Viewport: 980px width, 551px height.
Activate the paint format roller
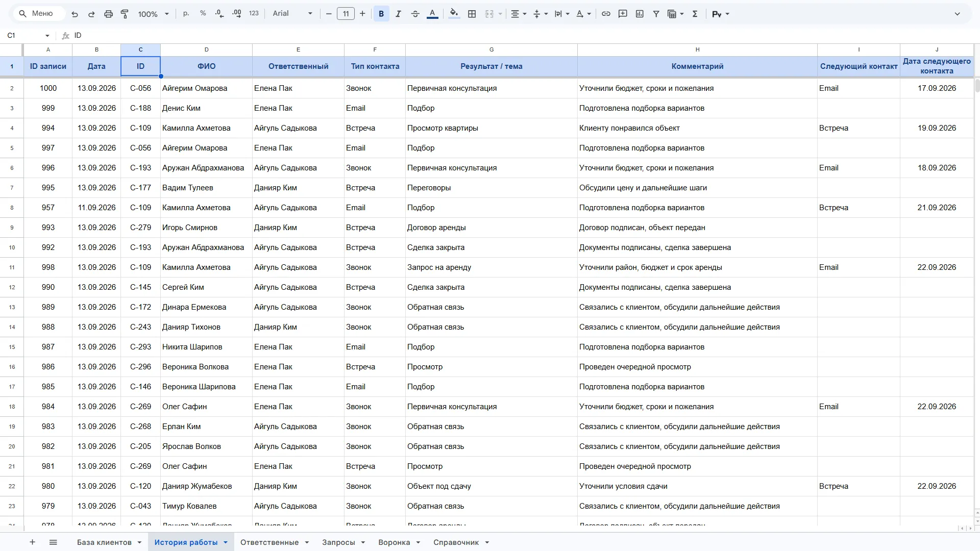pos(125,14)
